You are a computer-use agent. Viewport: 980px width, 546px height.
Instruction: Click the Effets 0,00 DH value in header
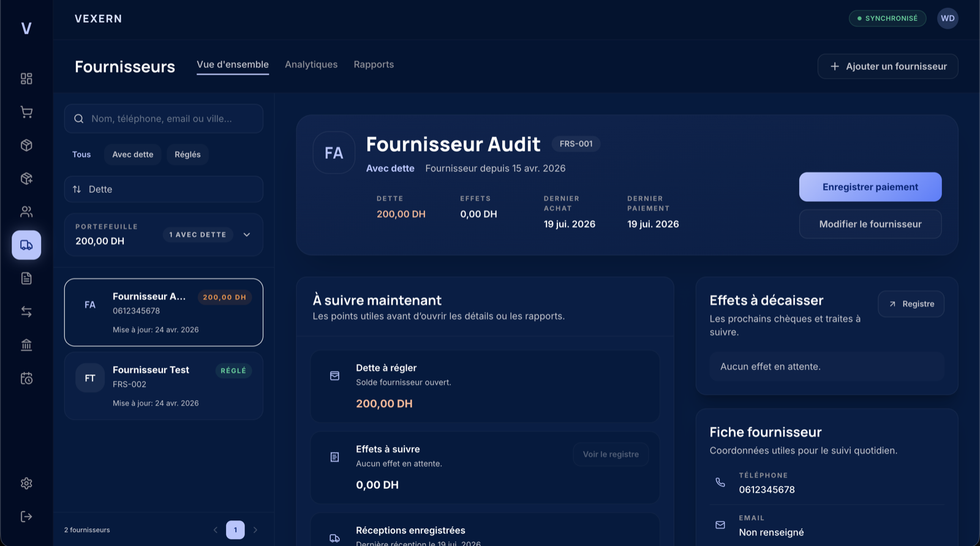(478, 214)
